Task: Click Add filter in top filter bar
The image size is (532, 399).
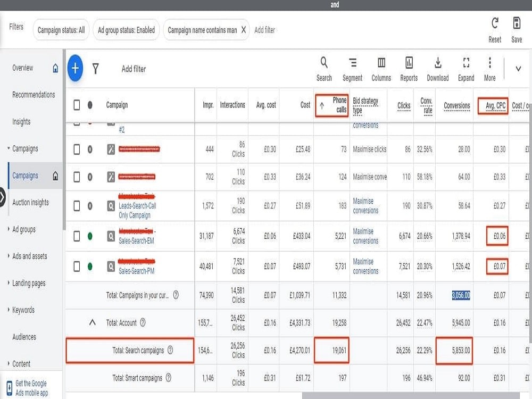Action: click(x=264, y=30)
